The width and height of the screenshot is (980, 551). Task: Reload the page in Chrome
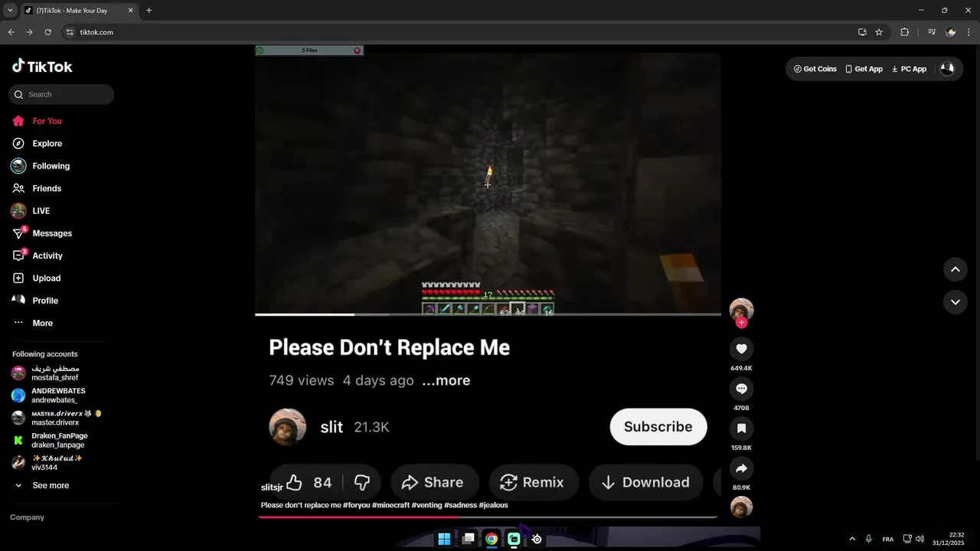point(47,32)
